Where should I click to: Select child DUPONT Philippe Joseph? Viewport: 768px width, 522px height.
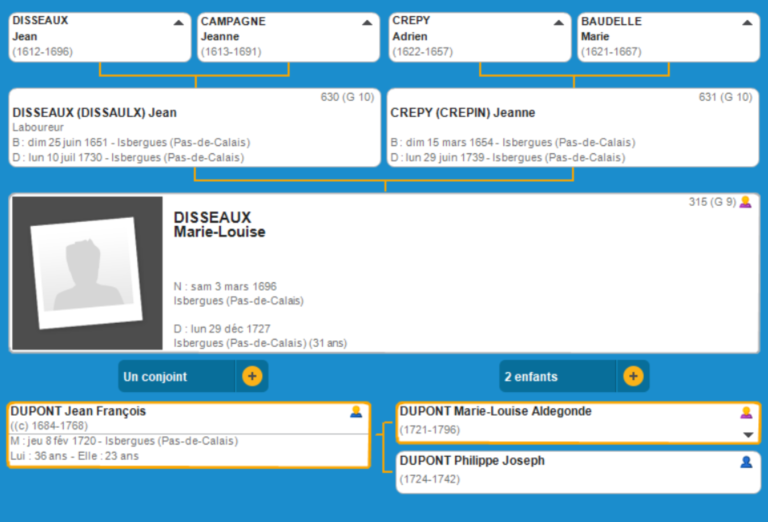(472, 461)
